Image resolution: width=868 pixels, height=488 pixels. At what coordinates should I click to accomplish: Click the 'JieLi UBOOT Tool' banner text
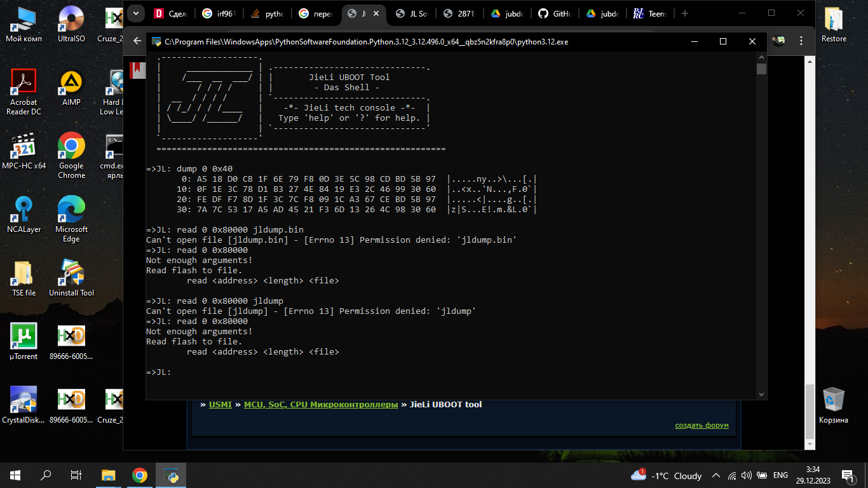click(x=349, y=77)
